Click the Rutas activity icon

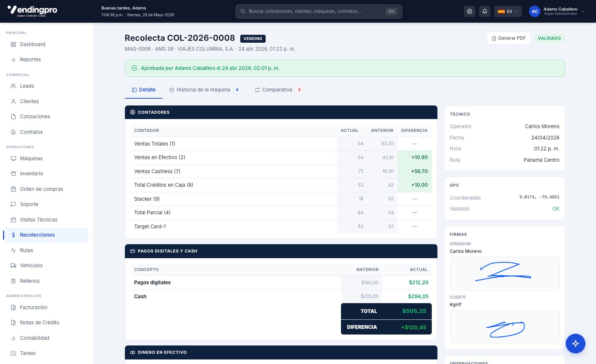[14, 250]
